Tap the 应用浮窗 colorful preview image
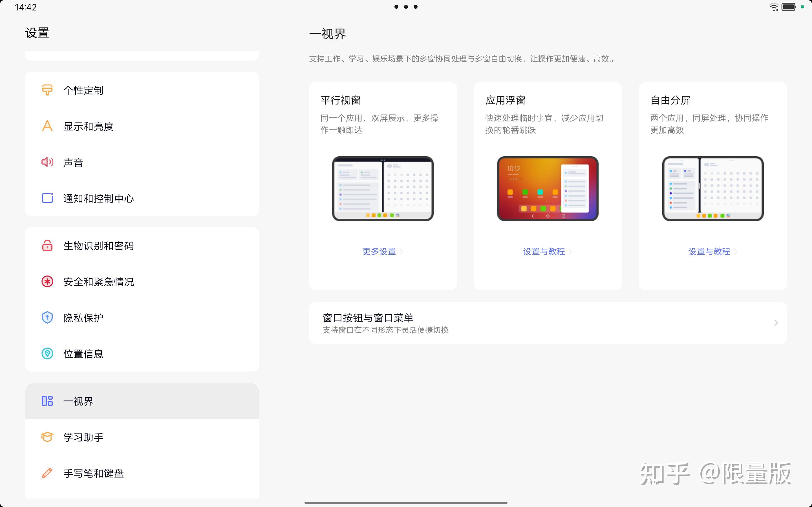812x507 pixels. click(x=547, y=188)
